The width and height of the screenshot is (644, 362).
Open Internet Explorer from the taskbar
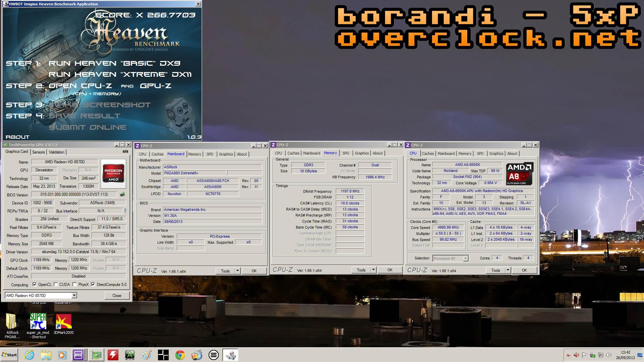(x=30, y=355)
